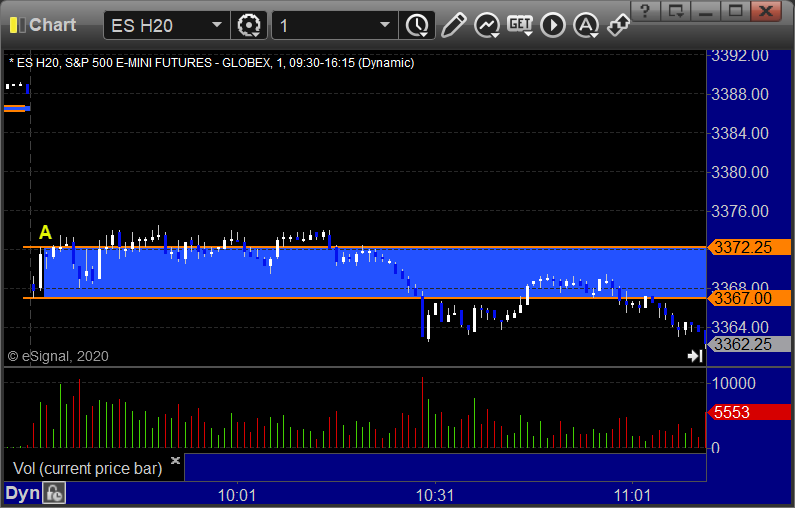Open the studies line chart icon
This screenshot has height=508, width=795.
487,25
